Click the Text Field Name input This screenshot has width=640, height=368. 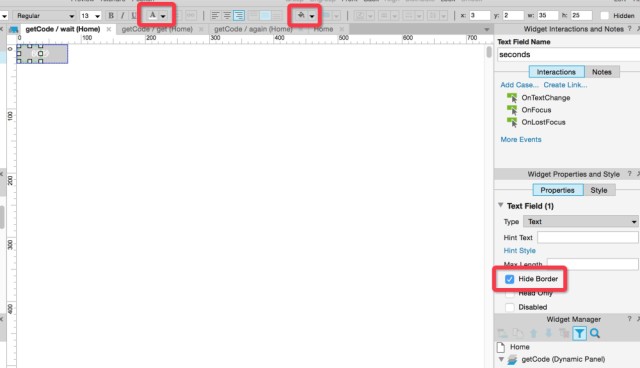(569, 54)
